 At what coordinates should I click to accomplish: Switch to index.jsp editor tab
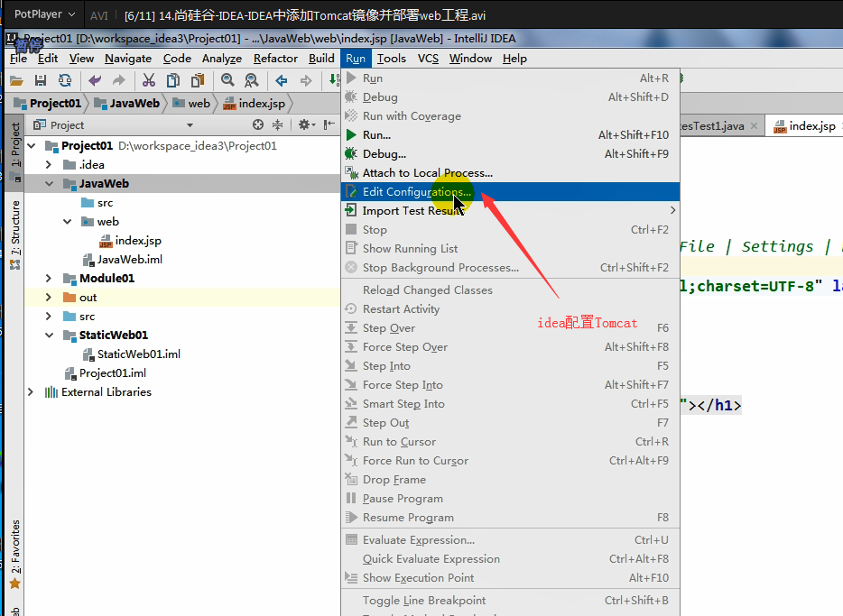pos(805,126)
